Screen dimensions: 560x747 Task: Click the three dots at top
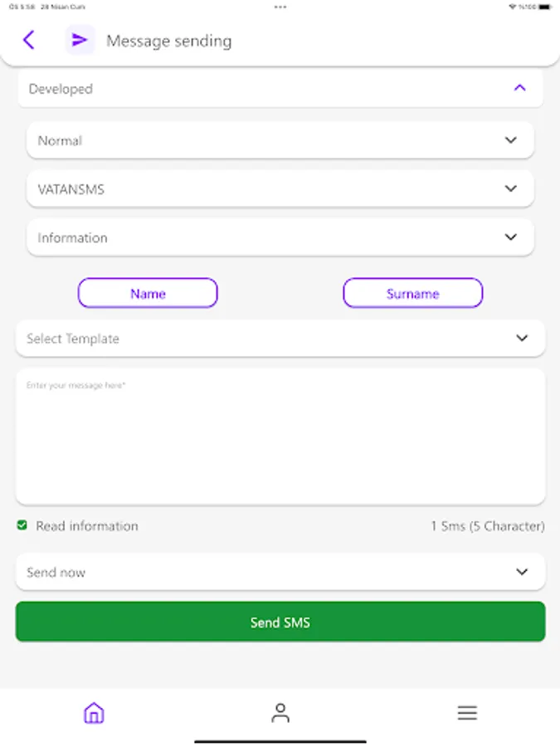point(280,7)
